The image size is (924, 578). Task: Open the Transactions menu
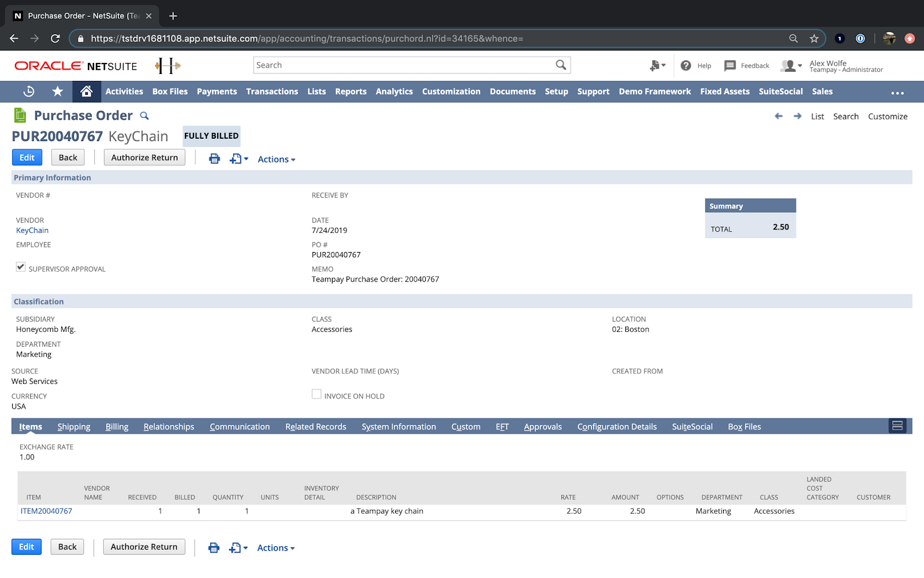point(272,91)
